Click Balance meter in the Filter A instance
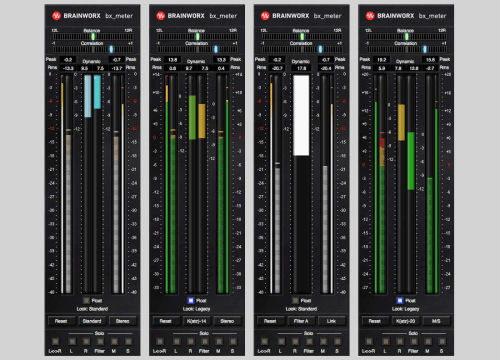 tap(302, 36)
